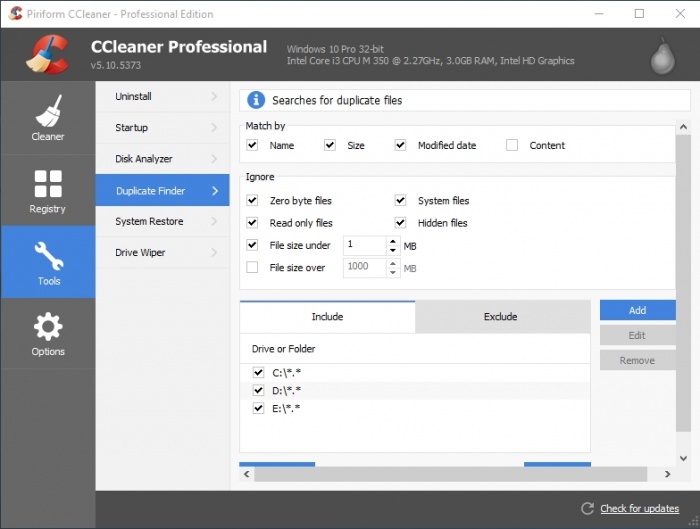Image resolution: width=700 pixels, height=529 pixels.
Task: Increase File size under value with up arrow
Action: pyautogui.click(x=392, y=240)
